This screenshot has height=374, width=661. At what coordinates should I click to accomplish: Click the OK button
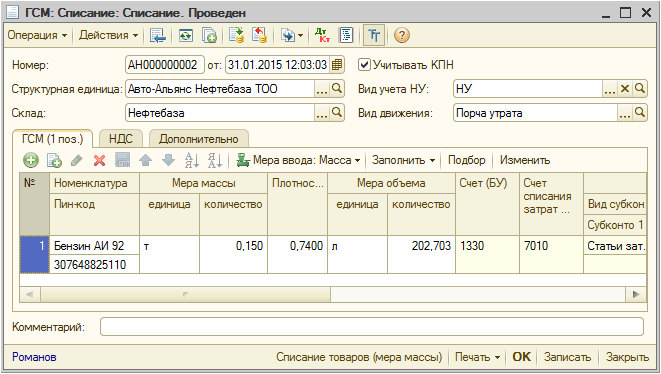pos(521,357)
